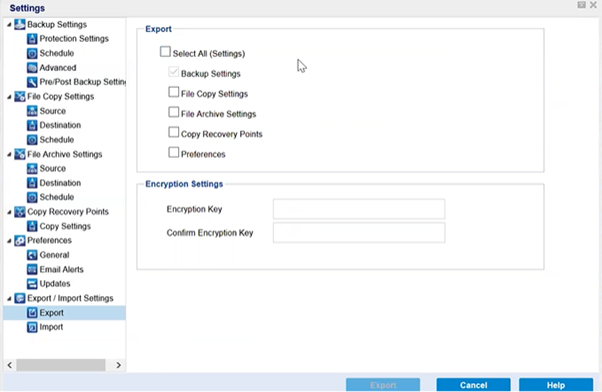Collapse the Export / Import Settings node

(x=9, y=299)
